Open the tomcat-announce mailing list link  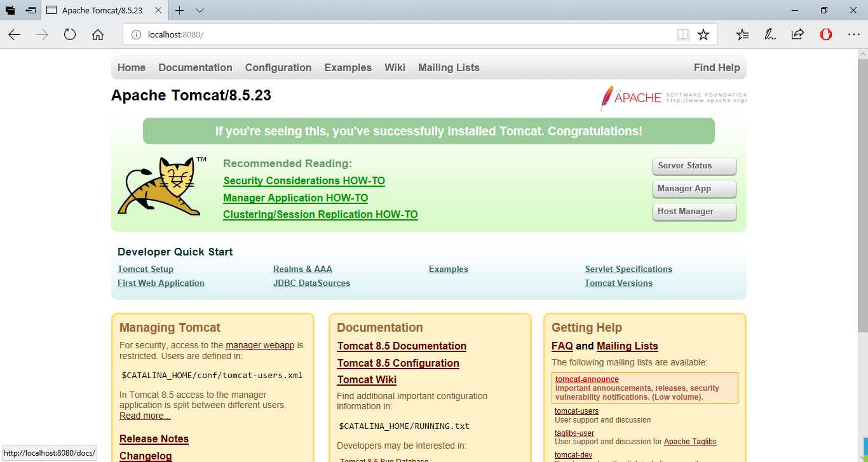coord(587,379)
